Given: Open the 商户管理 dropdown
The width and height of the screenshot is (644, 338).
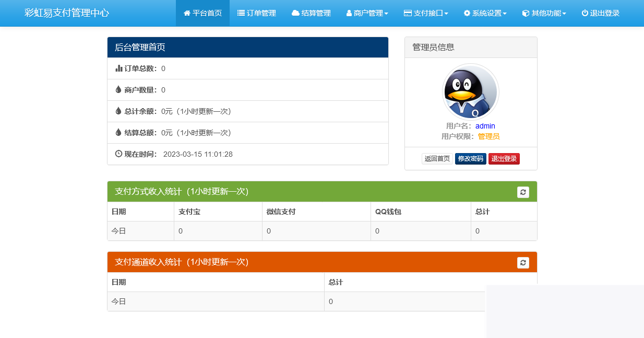Looking at the screenshot, I should [367, 13].
